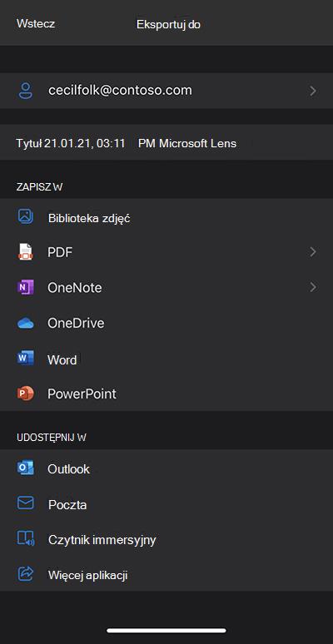
Task: Expand the PDF row chevron
Action: coord(313,252)
